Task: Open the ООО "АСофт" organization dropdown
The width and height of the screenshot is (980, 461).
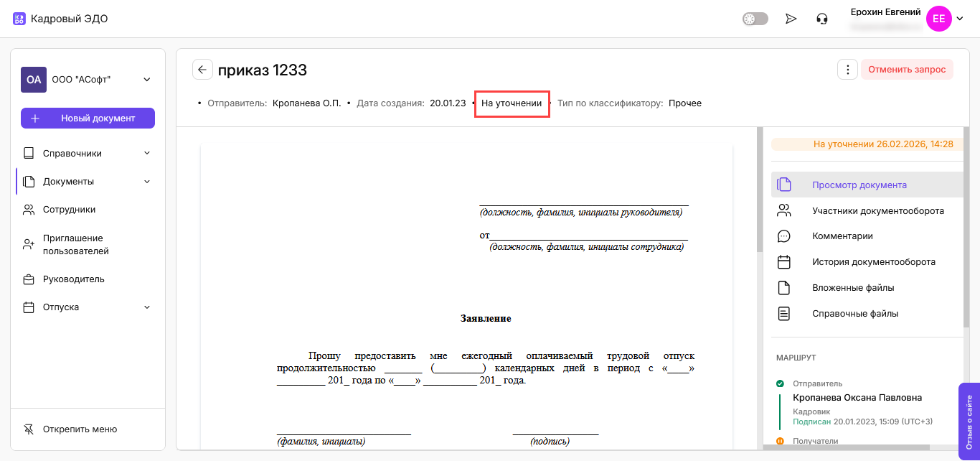Action: click(147, 80)
